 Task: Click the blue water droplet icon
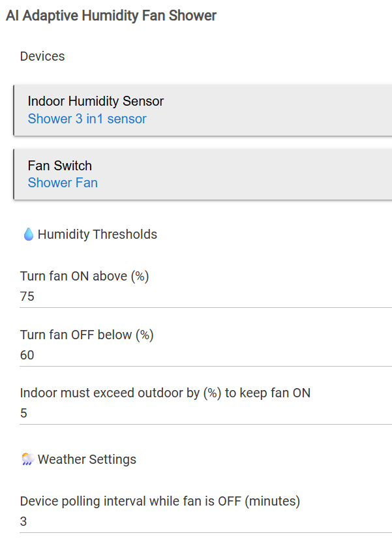coord(29,234)
